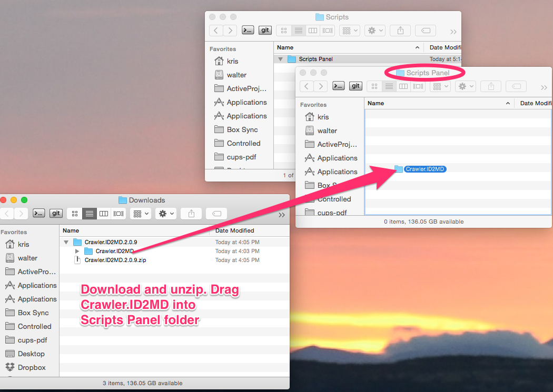Open walter drive in Downloads sidebar
Viewport: 553px width, 392px height.
coord(27,258)
